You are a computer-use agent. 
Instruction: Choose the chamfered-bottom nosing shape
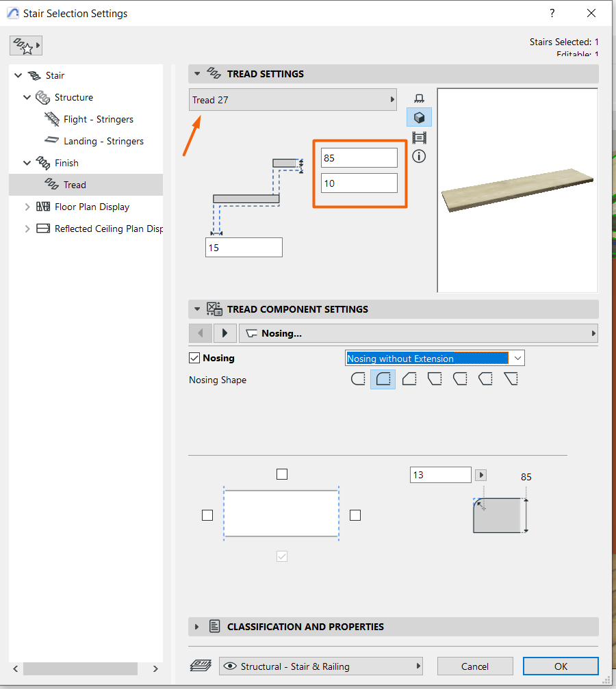pyautogui.click(x=435, y=379)
